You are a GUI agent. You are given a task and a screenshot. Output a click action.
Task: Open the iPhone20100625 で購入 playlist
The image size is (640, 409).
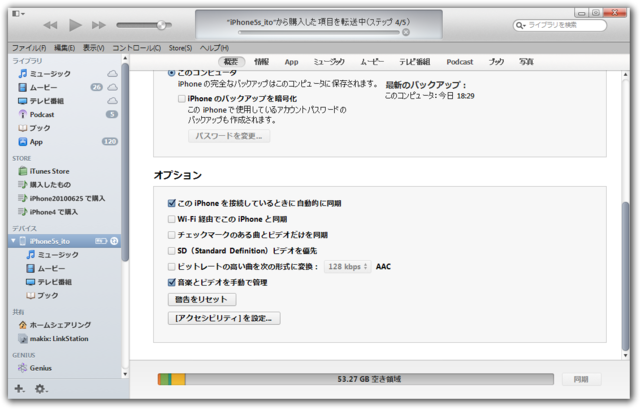coord(62,198)
